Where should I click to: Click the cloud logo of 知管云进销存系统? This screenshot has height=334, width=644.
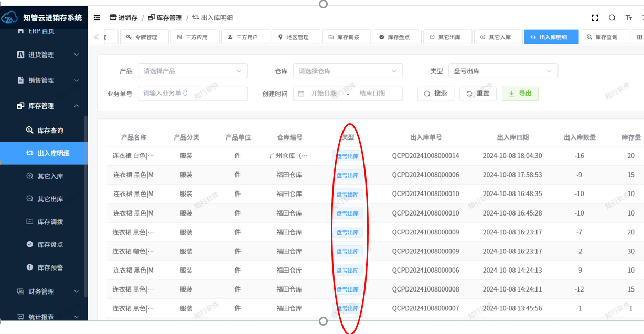tap(10, 18)
